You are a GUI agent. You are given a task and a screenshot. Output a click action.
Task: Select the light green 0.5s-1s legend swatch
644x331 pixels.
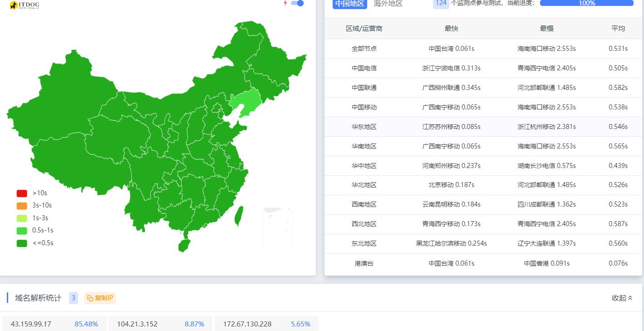[22, 230]
